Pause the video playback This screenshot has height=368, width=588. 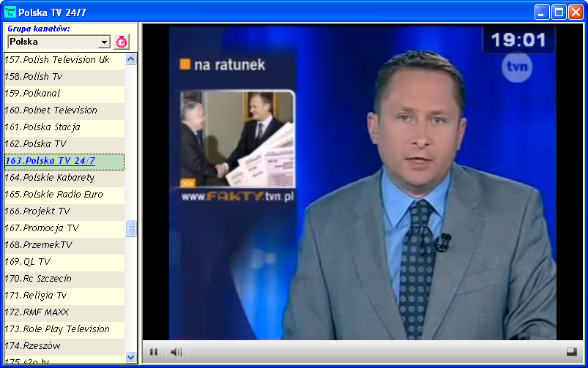point(154,352)
